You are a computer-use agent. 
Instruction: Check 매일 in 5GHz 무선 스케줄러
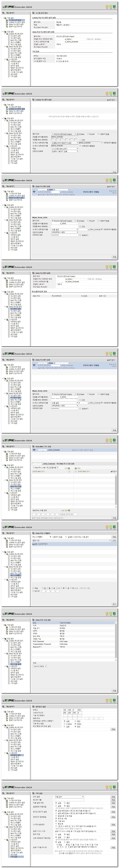[x=33, y=588]
